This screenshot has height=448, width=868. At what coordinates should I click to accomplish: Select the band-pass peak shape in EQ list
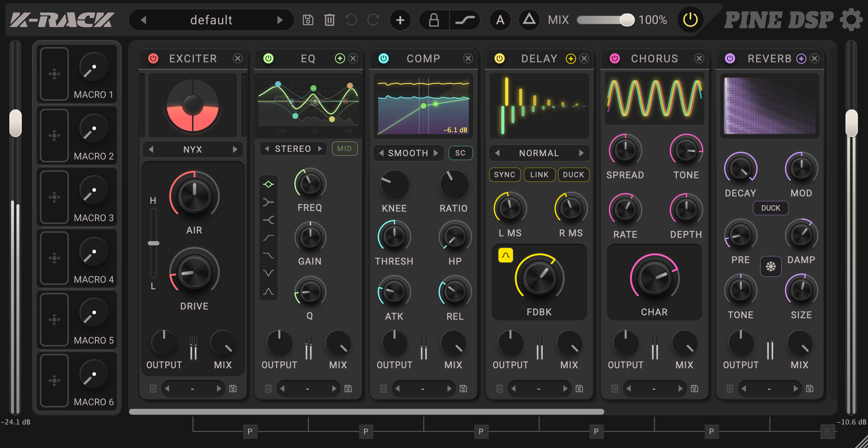268,291
